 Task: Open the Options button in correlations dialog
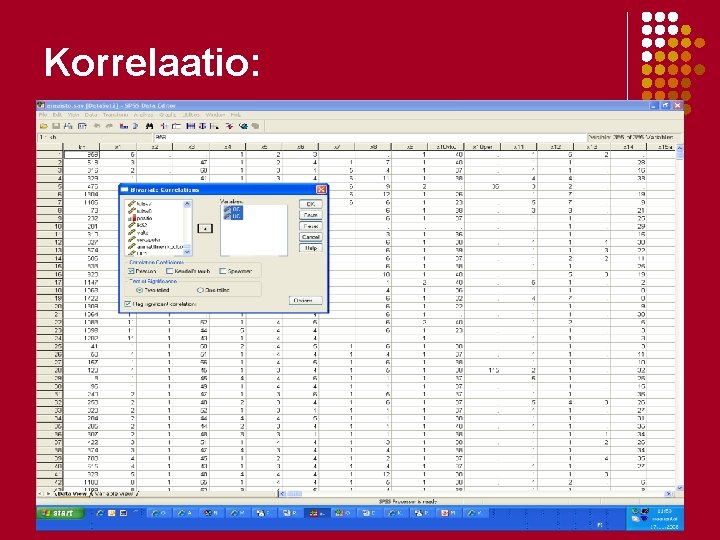coord(305,301)
